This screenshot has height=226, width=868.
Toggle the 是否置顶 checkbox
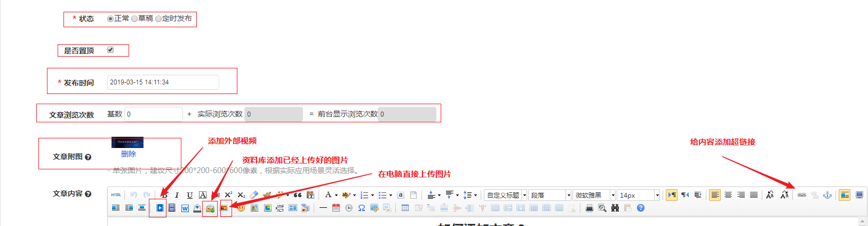pyautogui.click(x=110, y=50)
